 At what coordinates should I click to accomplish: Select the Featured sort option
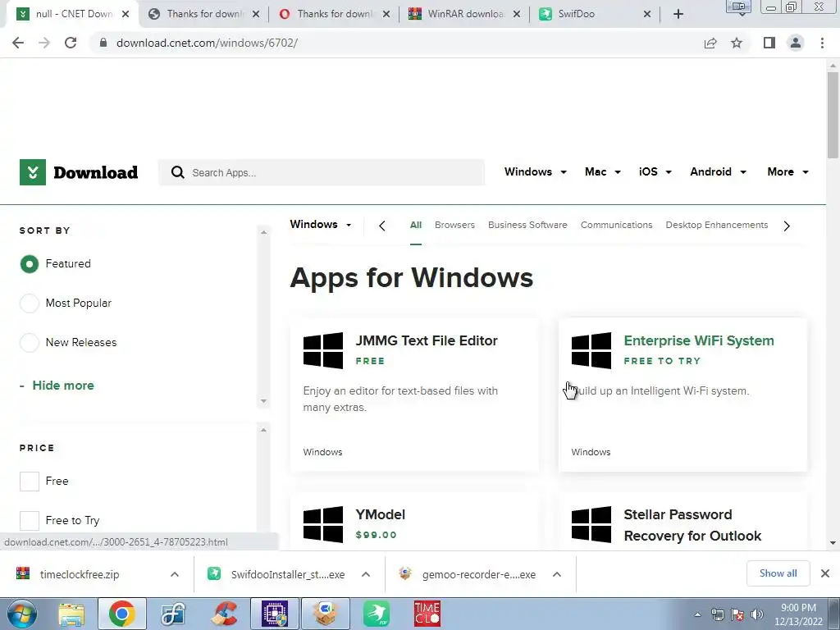click(30, 263)
